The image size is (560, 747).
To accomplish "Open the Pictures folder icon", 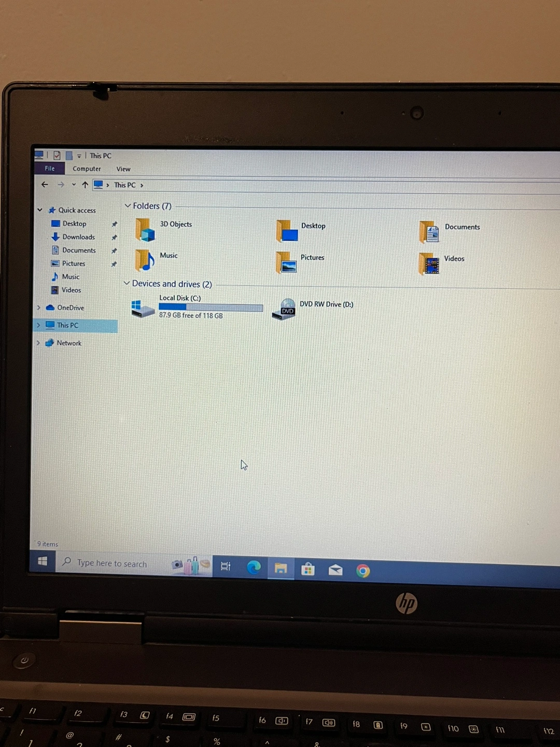I will coord(286,262).
